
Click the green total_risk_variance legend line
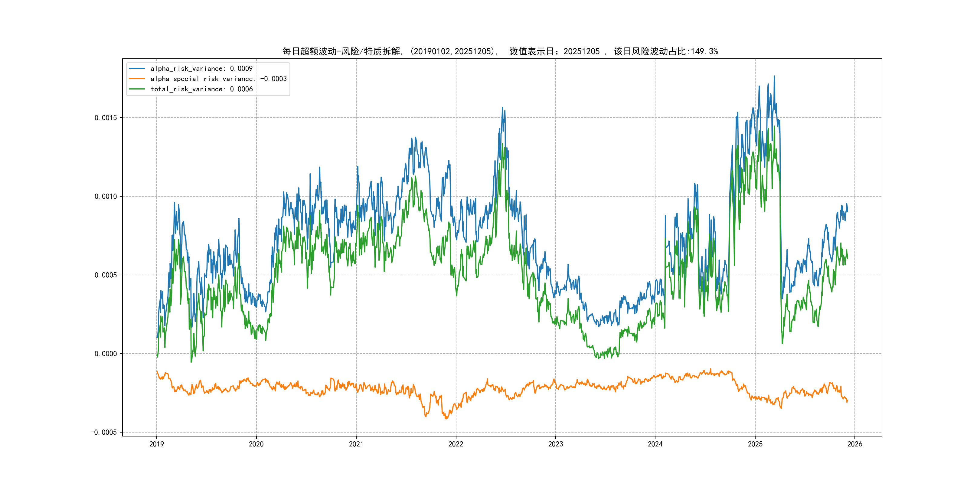pos(137,89)
